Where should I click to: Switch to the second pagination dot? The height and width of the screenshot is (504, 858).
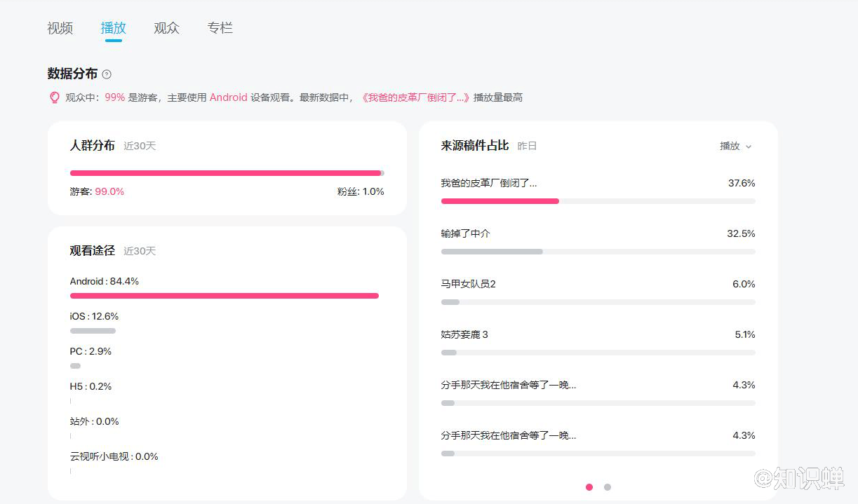(608, 487)
